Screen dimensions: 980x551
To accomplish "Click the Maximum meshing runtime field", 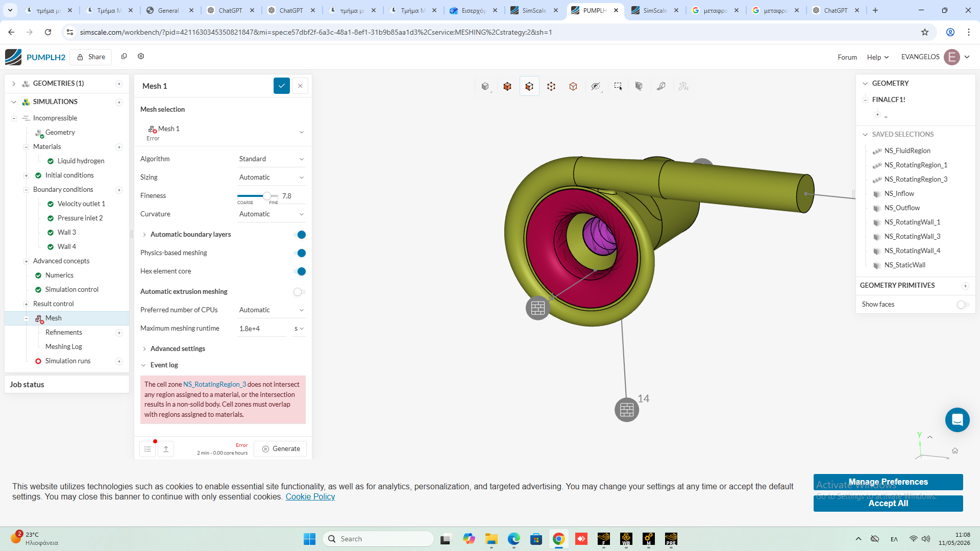I will pos(262,329).
